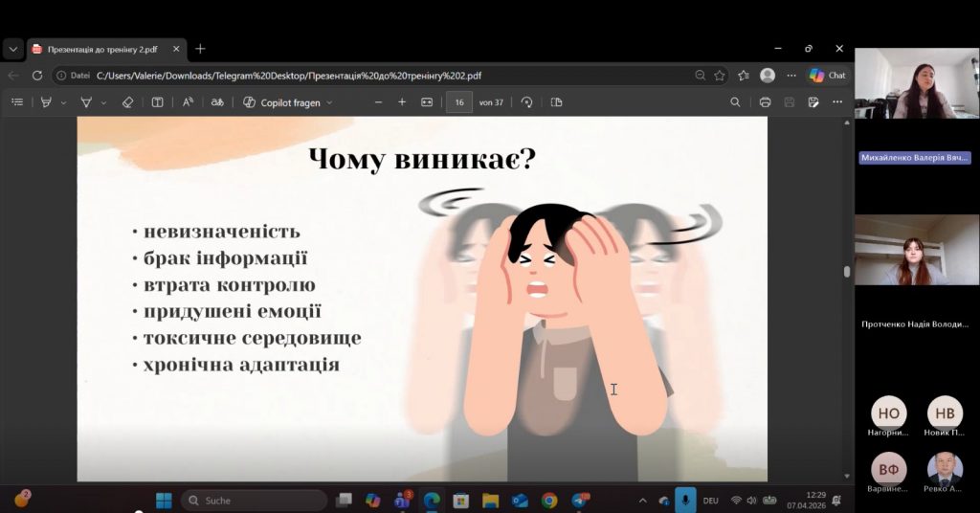980x513 pixels.
Task: Print the PDF document
Action: tap(765, 102)
